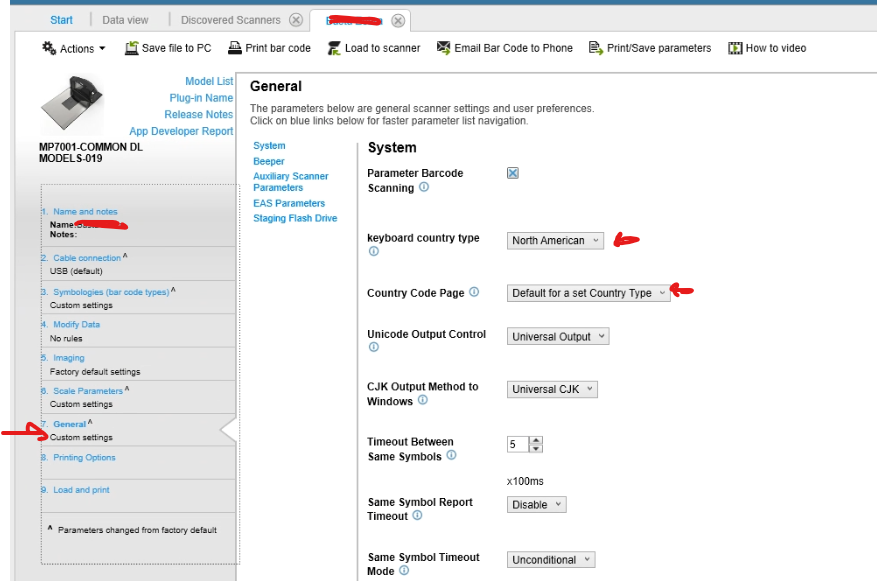
Task: Click the Email Bar Code to Phone icon
Action: click(x=444, y=48)
